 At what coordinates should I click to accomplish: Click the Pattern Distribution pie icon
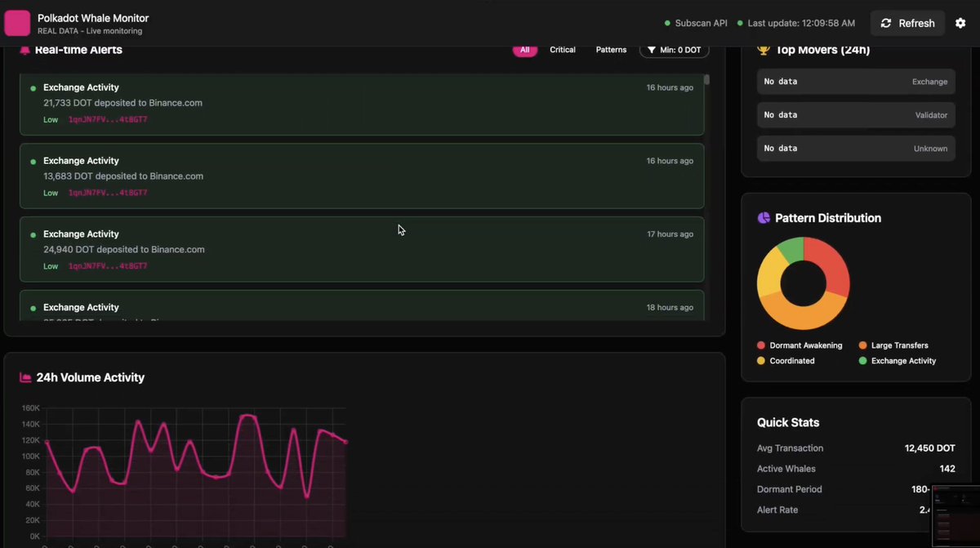(764, 218)
